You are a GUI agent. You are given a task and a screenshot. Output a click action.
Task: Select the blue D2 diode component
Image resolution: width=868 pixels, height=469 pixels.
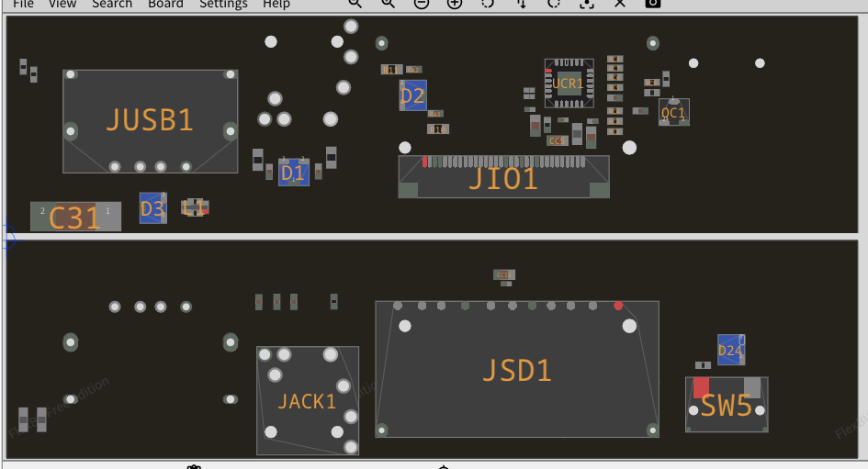point(412,95)
